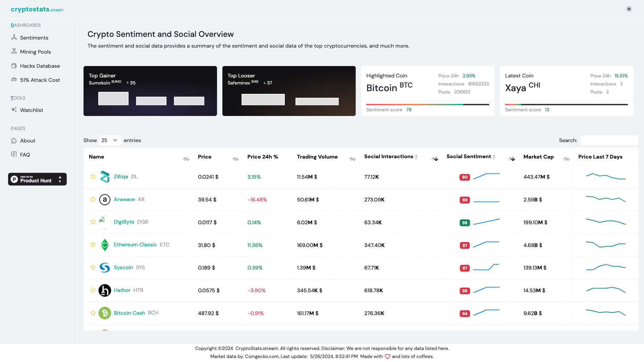Click the Zilliqa coin logo
Viewport: 644px width, 362px height.
(105, 177)
